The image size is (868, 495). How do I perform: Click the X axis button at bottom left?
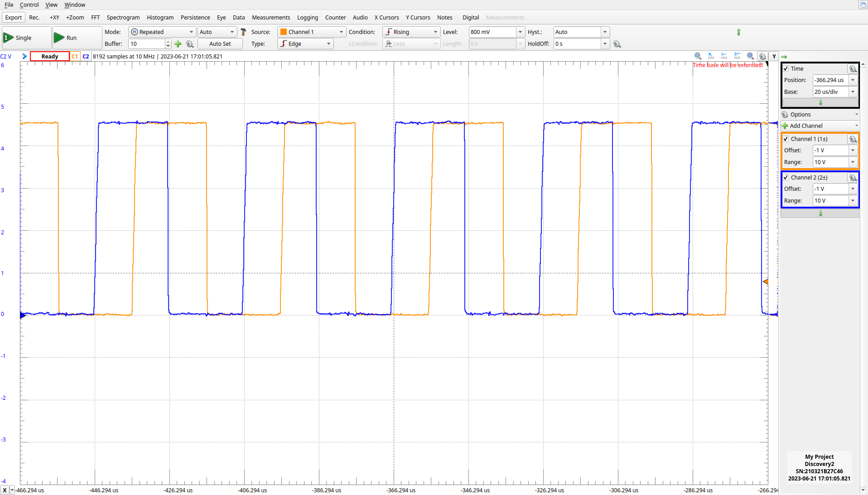(x=5, y=490)
